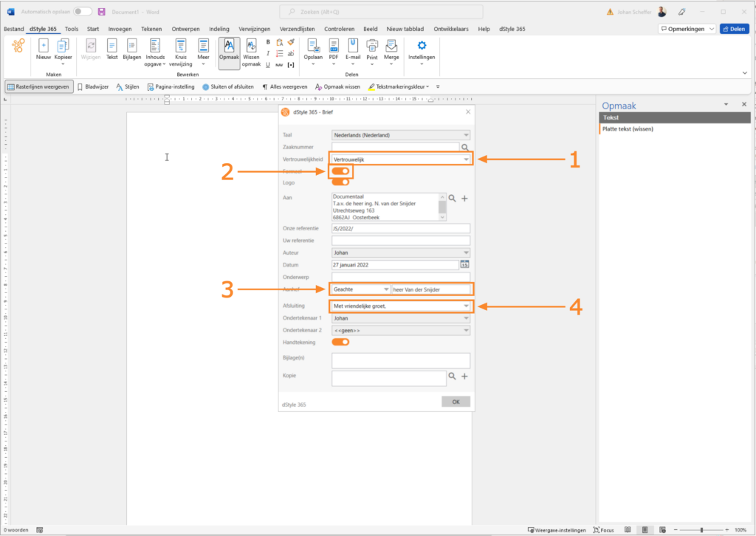Toggle Italic formatting in ribbon
The image size is (756, 536).
268,53
